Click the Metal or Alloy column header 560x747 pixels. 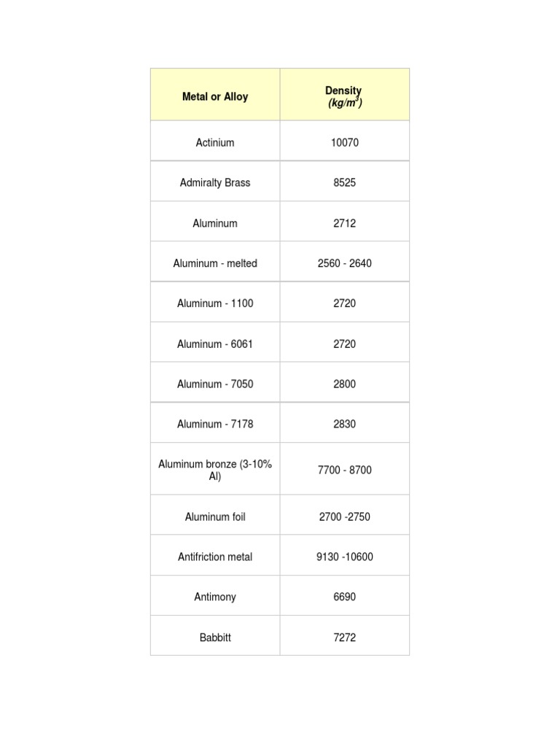coord(215,96)
